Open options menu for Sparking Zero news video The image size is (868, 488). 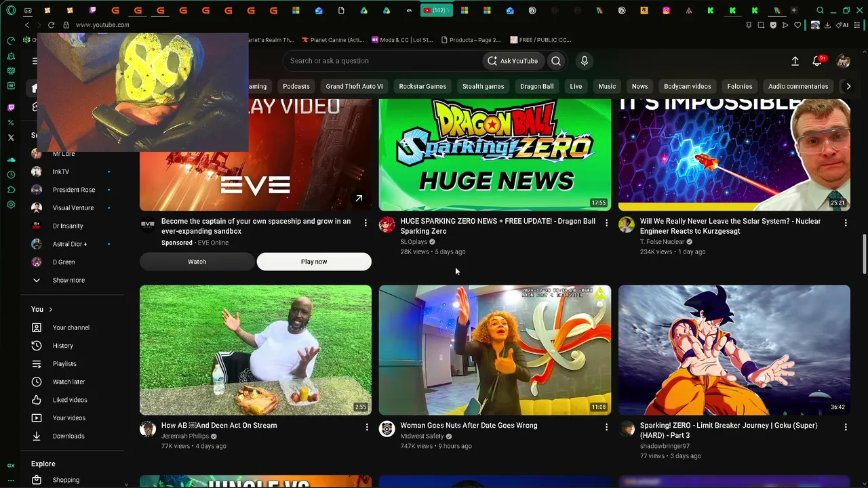coord(606,223)
